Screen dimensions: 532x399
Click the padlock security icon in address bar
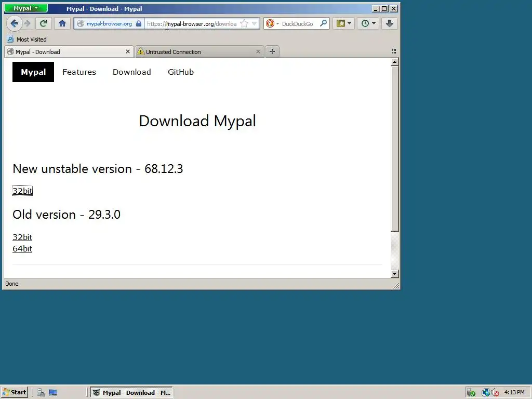pyautogui.click(x=139, y=24)
